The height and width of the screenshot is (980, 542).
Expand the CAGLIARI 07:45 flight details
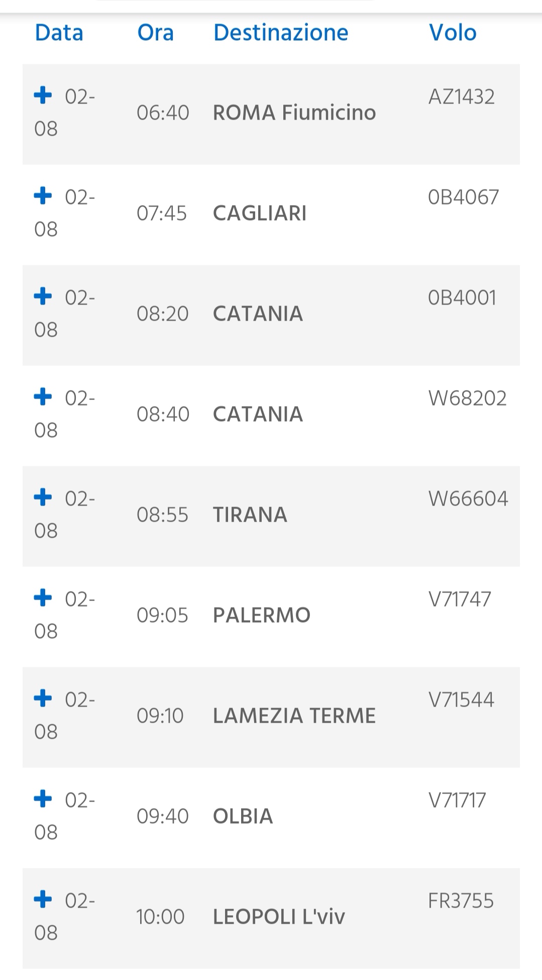(x=43, y=195)
